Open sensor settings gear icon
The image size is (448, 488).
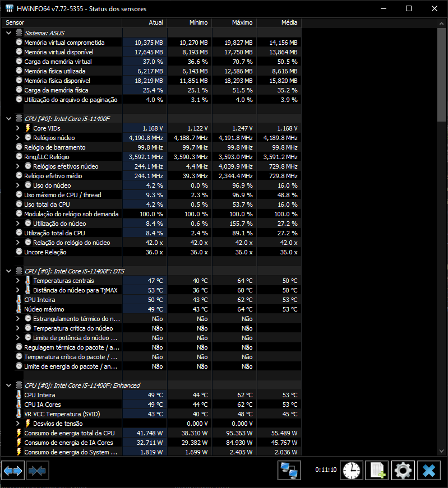click(x=403, y=470)
